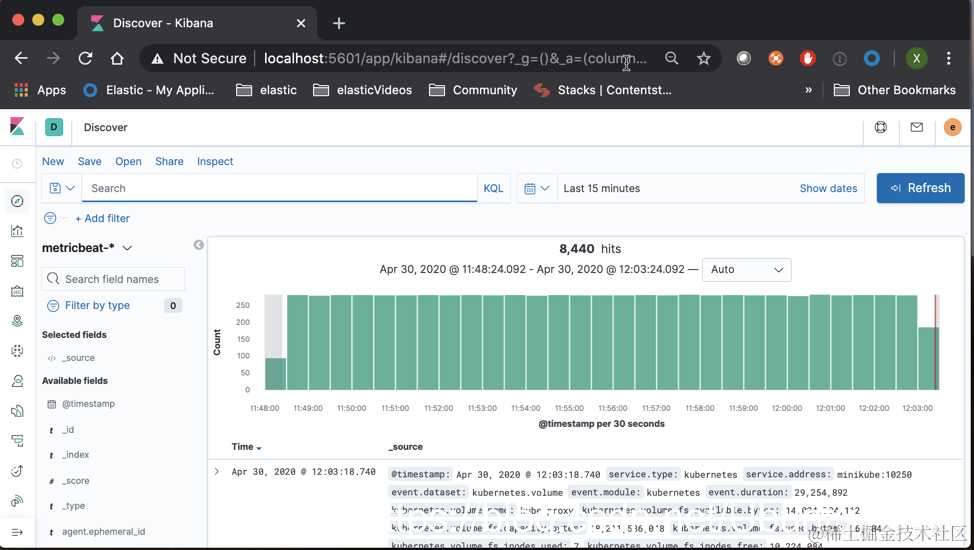Open the Apps bookmark shortcut
974x550 pixels.
(40, 90)
